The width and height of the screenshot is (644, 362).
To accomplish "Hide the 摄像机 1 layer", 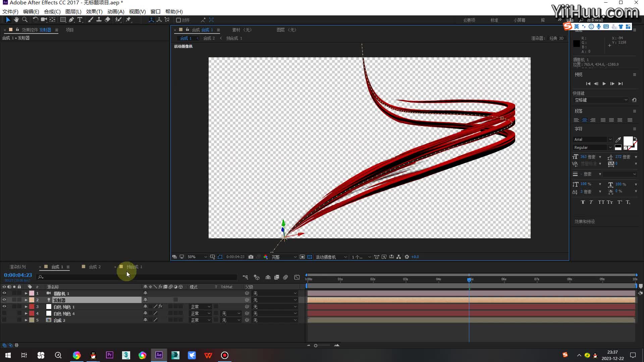I will (x=4, y=293).
